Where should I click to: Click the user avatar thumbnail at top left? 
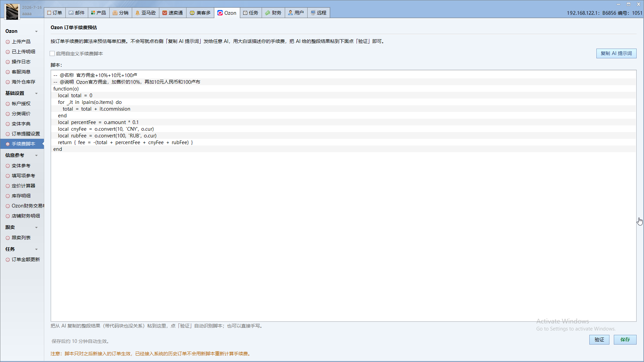pos(12,11)
